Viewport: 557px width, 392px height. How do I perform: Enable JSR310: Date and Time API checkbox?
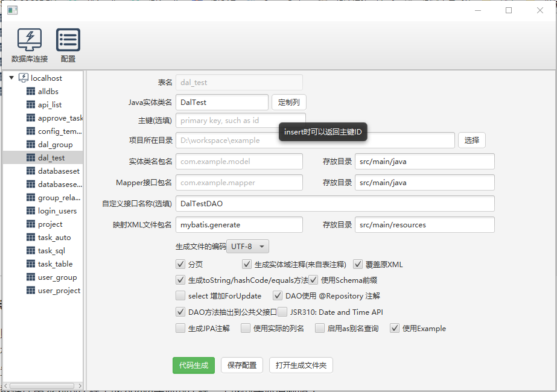pos(282,312)
